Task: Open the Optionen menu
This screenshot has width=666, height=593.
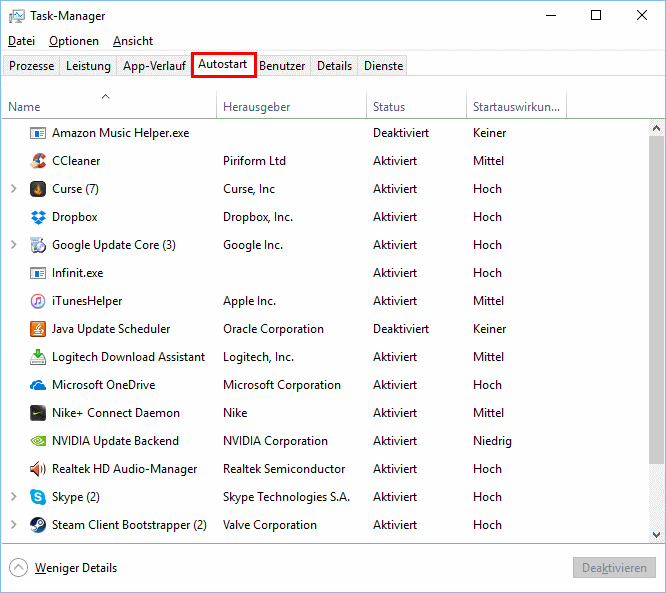Action: (x=74, y=41)
